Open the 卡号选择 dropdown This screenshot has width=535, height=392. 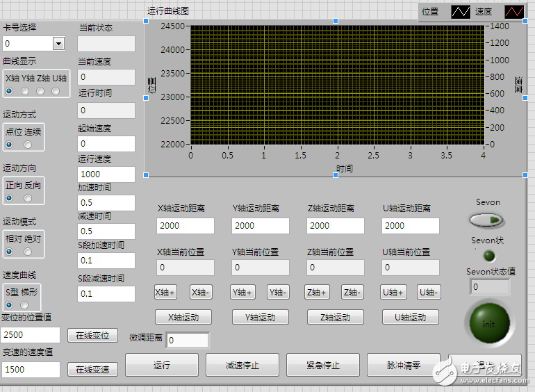pyautogui.click(x=58, y=44)
